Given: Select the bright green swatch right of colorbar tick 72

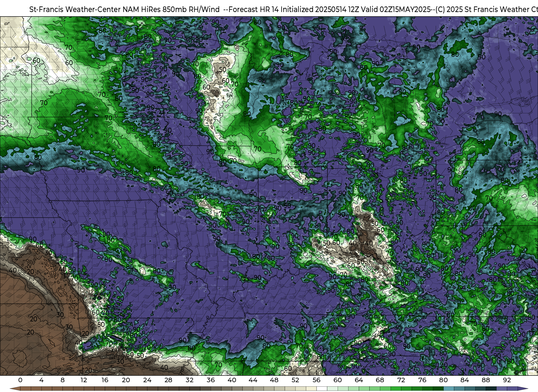Looking at the screenshot, I should [x=406, y=389].
